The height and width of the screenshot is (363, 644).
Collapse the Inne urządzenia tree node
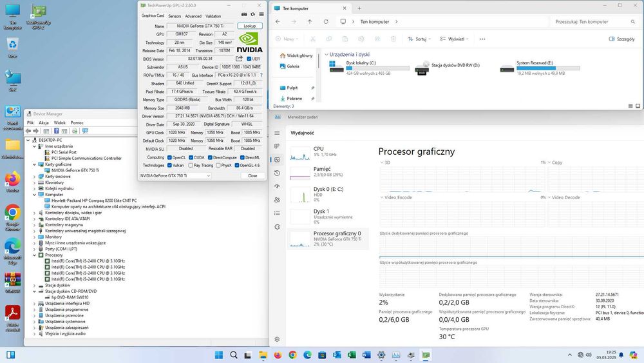[x=35, y=146]
